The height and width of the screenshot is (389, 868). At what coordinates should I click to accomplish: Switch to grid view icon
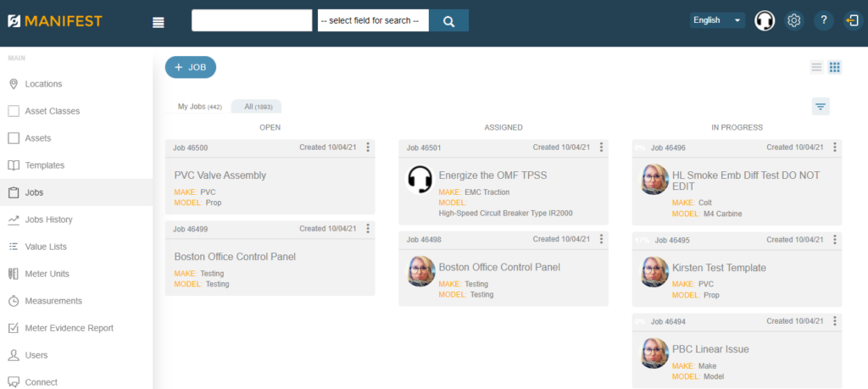[x=835, y=68]
